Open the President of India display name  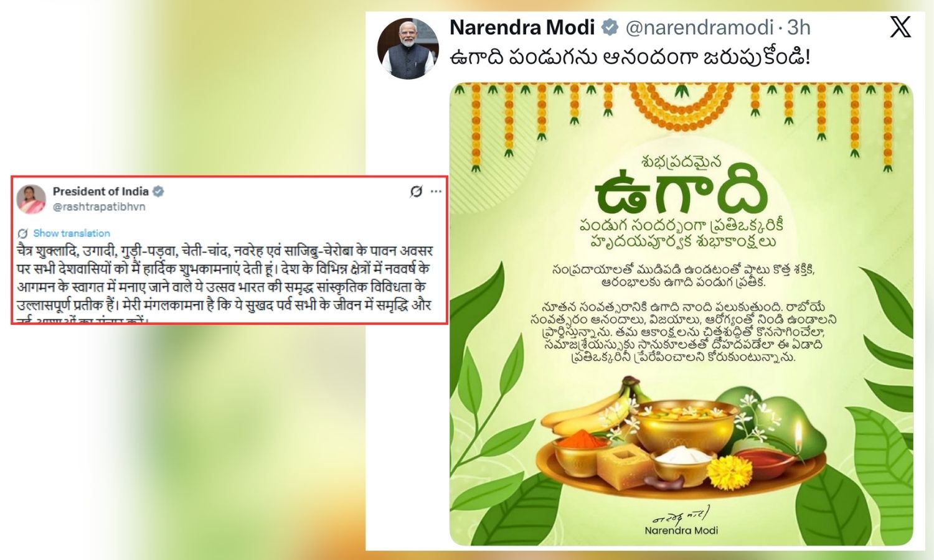[100, 192]
